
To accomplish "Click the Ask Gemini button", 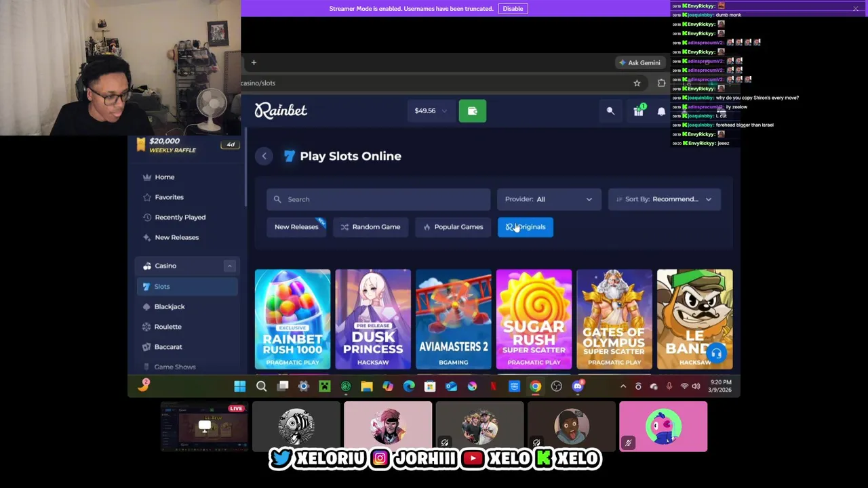I will tap(639, 62).
